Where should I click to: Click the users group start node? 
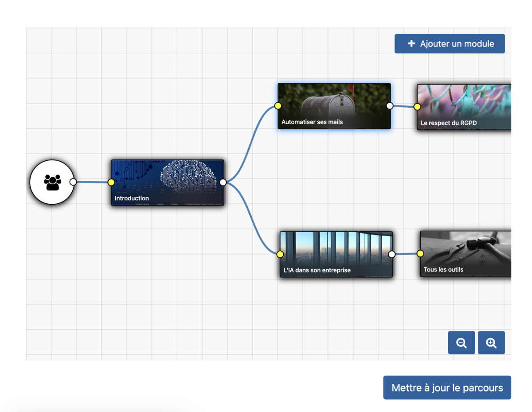coord(52,182)
